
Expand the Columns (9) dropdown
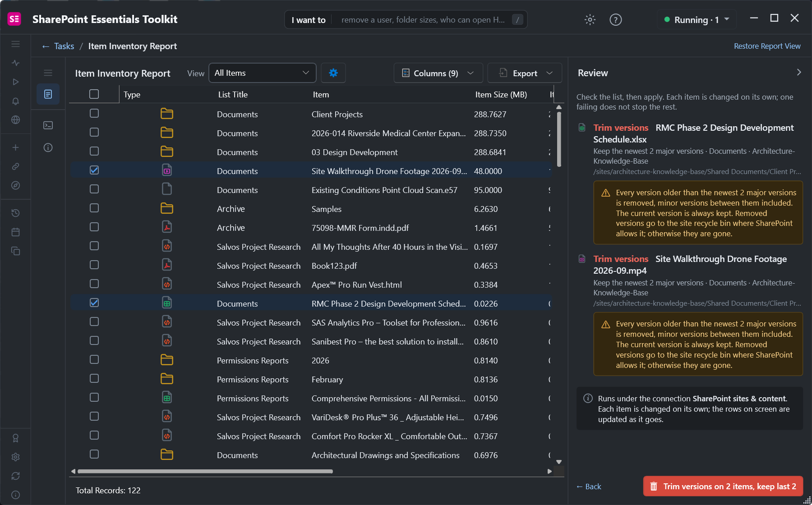point(438,73)
